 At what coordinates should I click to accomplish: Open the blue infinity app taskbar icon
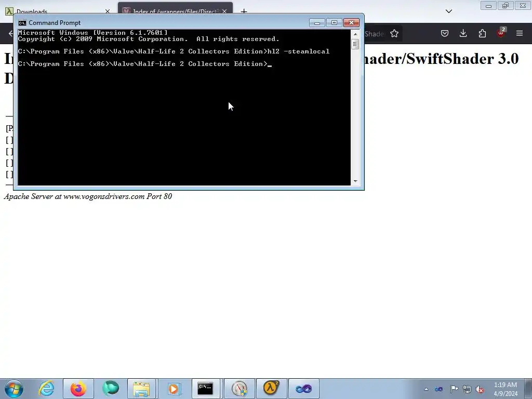tap(303, 389)
